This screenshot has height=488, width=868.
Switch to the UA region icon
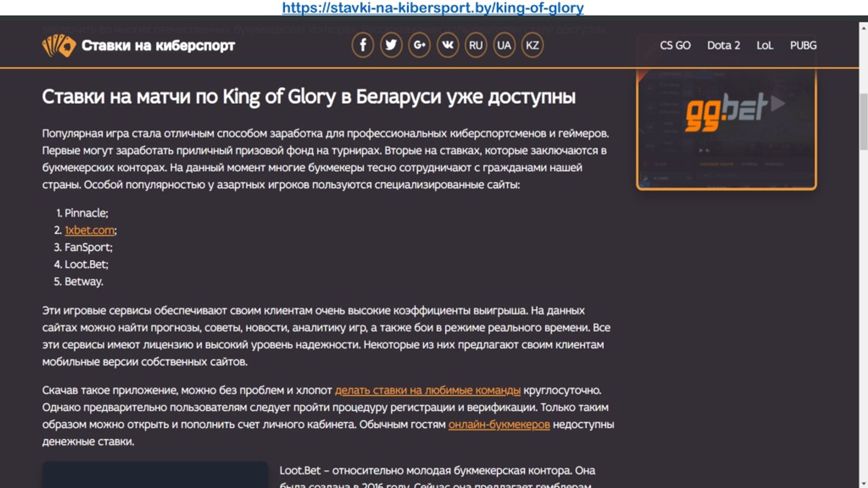point(504,45)
